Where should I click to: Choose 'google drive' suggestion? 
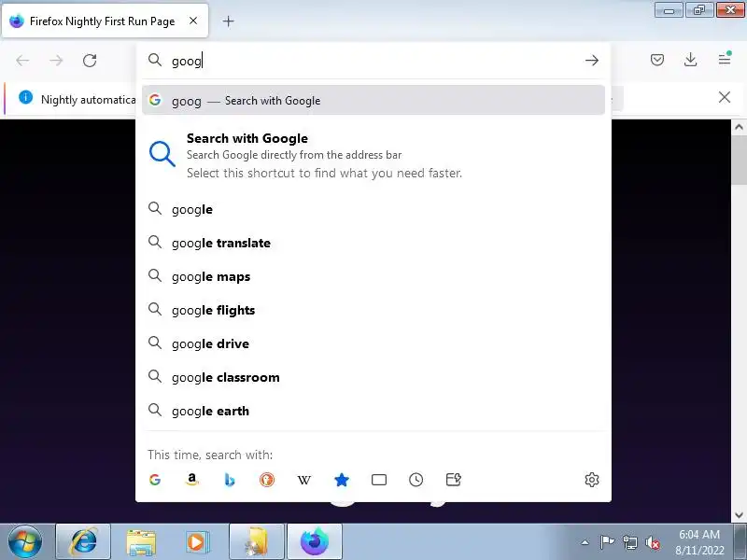(x=373, y=343)
